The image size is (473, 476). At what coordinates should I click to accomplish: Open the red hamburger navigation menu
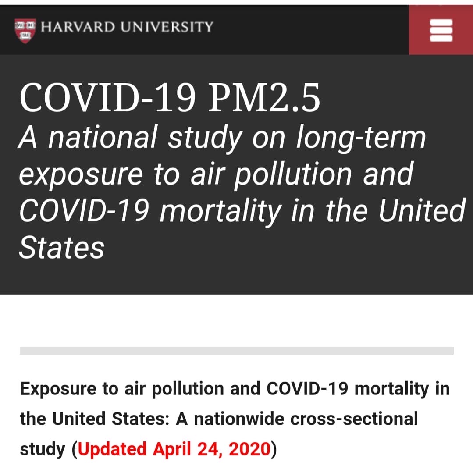[x=441, y=31]
